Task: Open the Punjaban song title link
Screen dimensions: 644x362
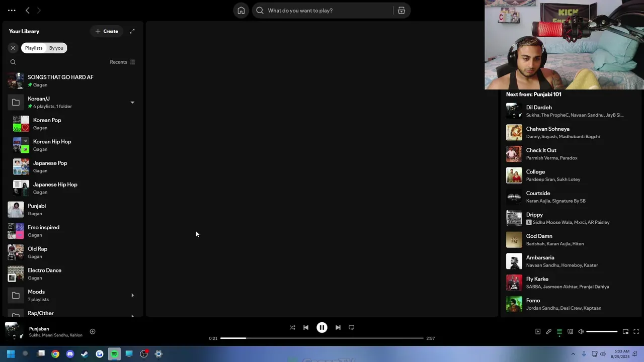Action: click(39, 329)
